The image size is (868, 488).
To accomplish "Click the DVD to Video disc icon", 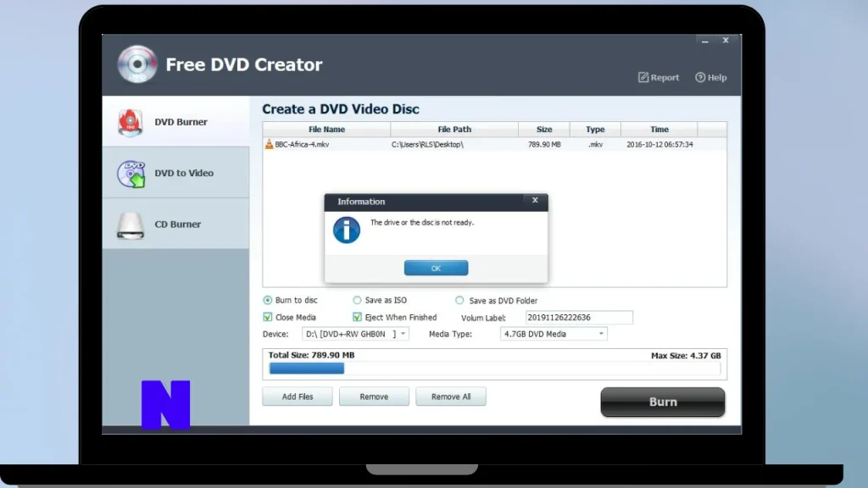I will point(131,174).
